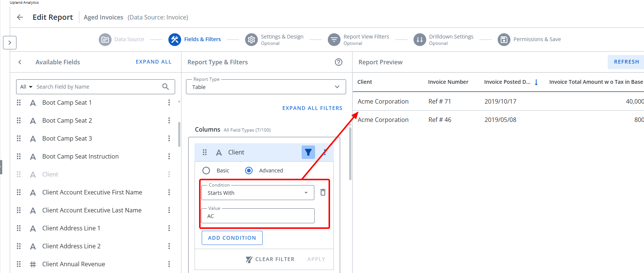Click CLEAR FILTER

coord(270,259)
